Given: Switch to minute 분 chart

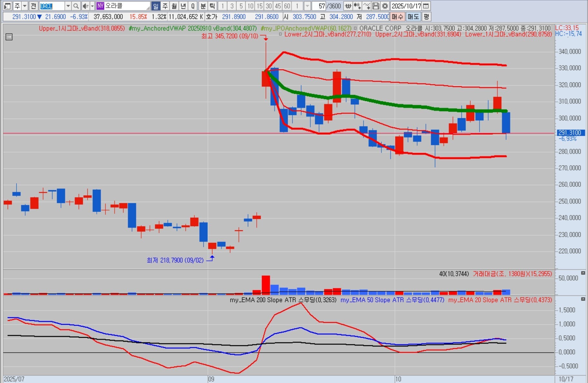Looking at the screenshot, I should (x=203, y=6).
